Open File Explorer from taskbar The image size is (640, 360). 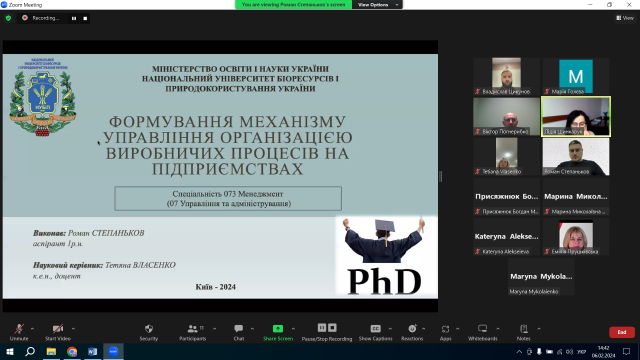pyautogui.click(x=51, y=351)
